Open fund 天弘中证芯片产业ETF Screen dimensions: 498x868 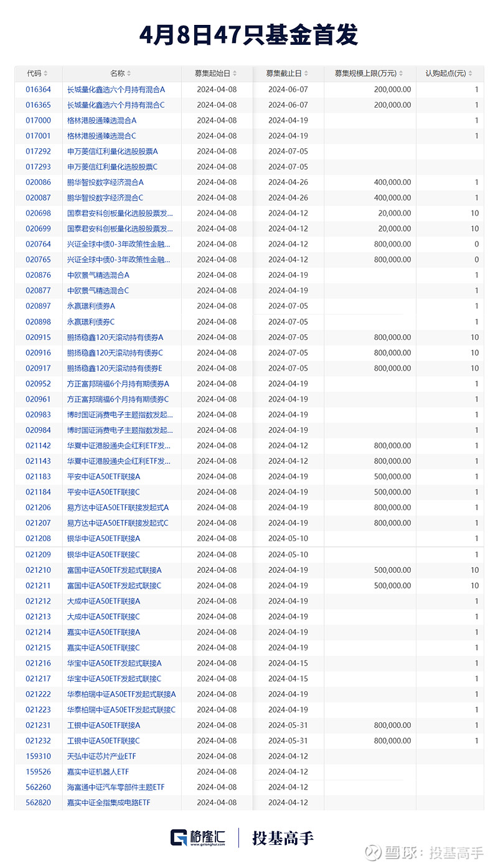(101, 757)
